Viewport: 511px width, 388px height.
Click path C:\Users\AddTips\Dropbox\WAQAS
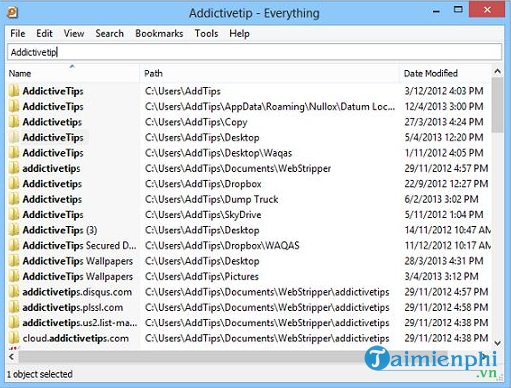pos(222,246)
